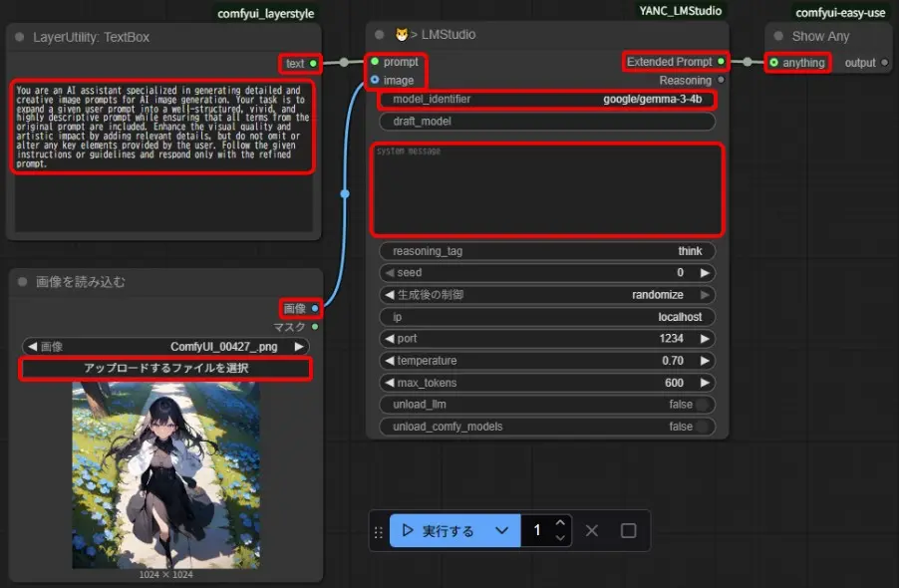Screen dimensions: 899x588
Task: Click the loaded anime girl image preview
Action: pos(165,475)
